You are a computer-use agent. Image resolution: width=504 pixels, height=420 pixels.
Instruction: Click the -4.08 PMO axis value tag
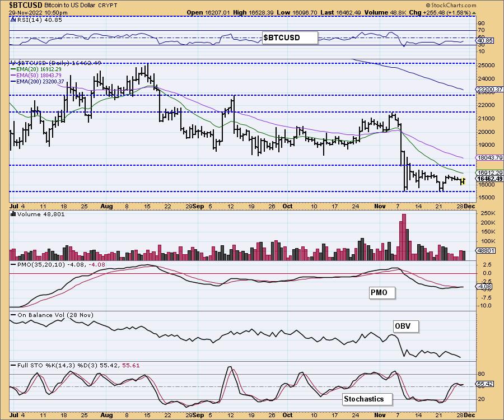pyautogui.click(x=484, y=286)
